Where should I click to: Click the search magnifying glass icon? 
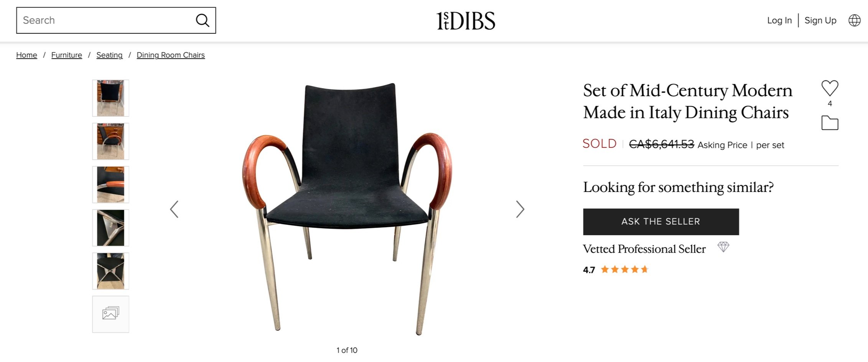(202, 20)
